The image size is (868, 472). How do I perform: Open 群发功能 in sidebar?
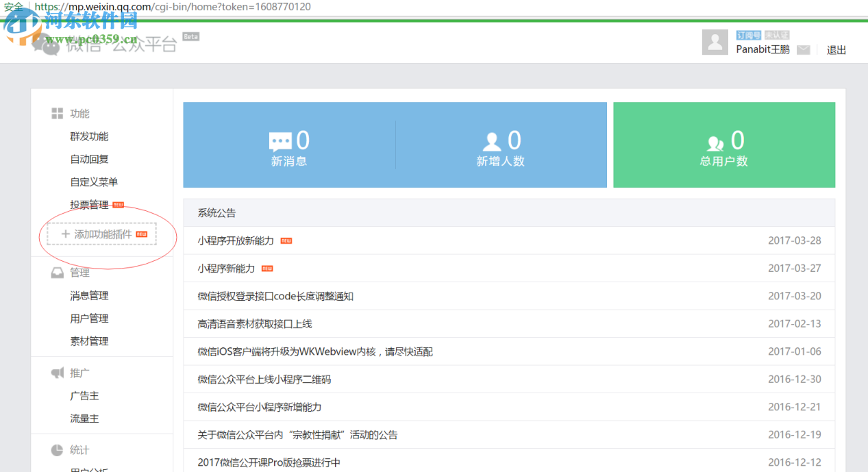coord(89,136)
